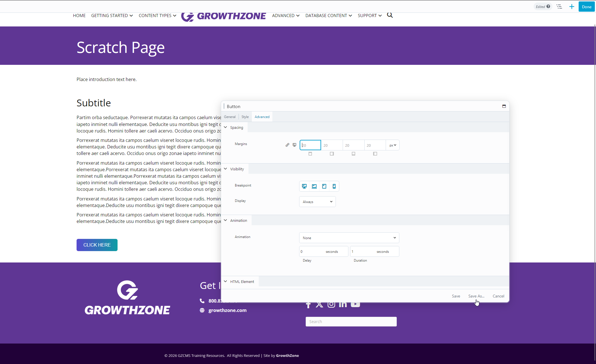The height and width of the screenshot is (364, 596).
Task: Click the responsive device icon beside Margins
Action: pos(295,145)
